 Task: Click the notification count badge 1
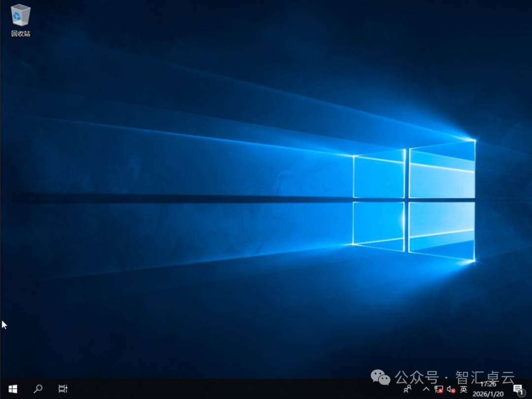pos(521,393)
